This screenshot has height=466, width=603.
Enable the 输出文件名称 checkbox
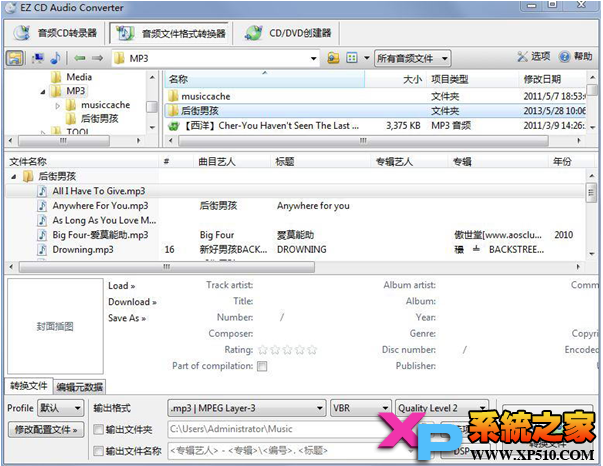98,451
